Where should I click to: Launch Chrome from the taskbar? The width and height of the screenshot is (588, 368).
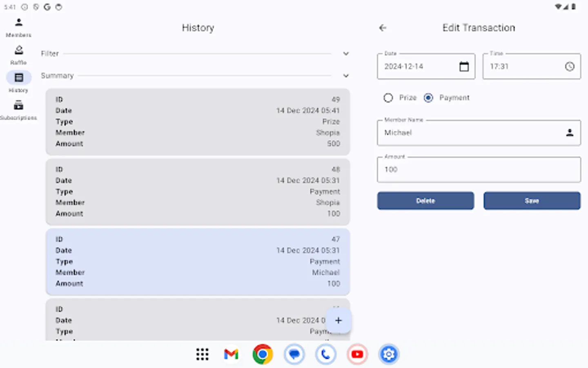click(263, 354)
